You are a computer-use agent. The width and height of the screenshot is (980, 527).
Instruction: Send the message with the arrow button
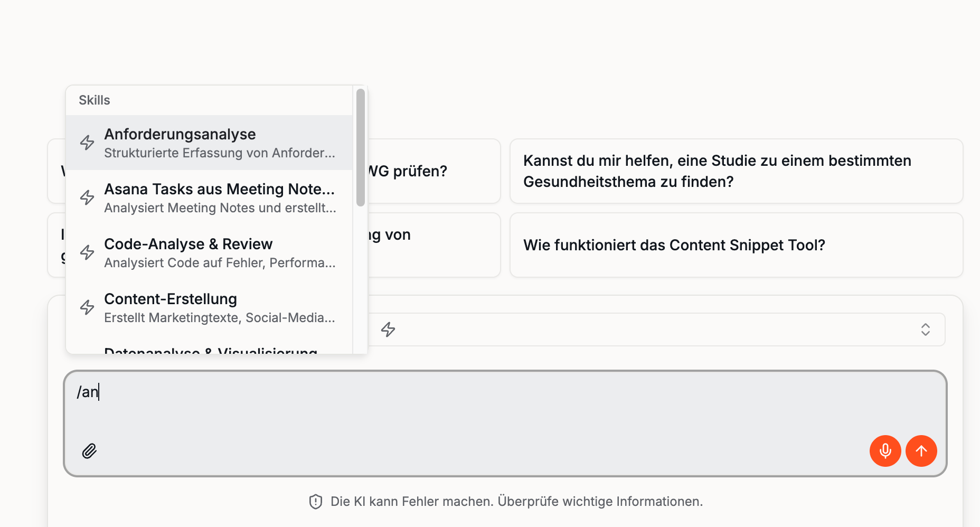[x=921, y=451]
